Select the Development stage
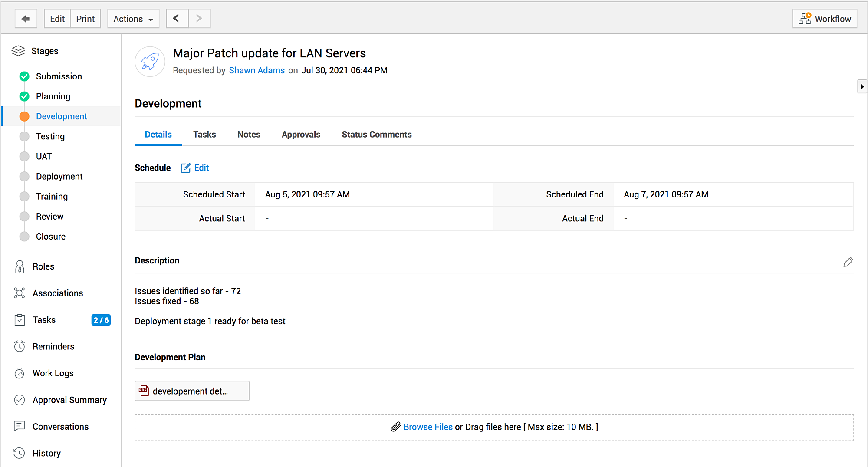The height and width of the screenshot is (467, 868). click(x=62, y=116)
